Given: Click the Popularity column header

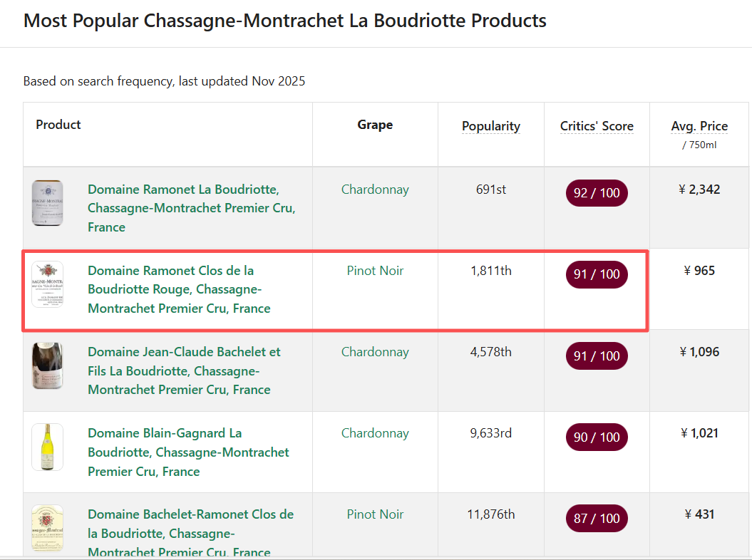Looking at the screenshot, I should coord(491,126).
